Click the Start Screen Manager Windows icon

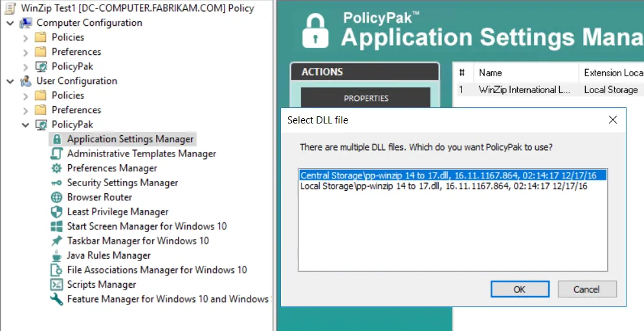(x=56, y=226)
